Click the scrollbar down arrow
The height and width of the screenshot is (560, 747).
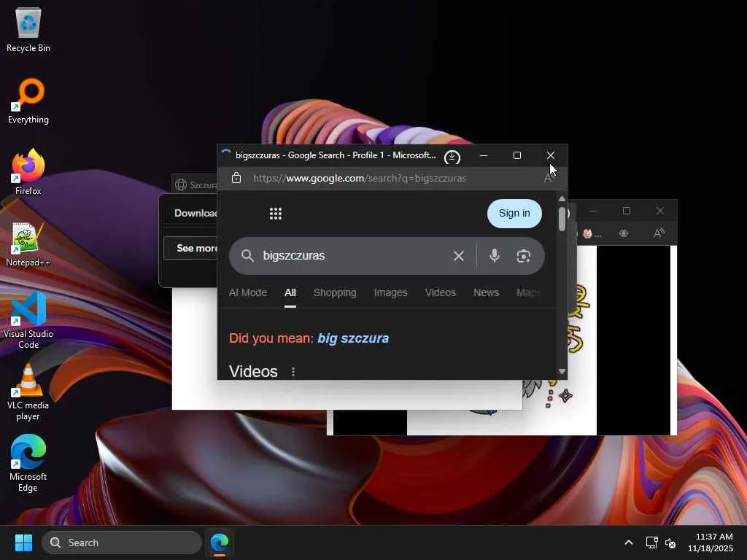pos(562,371)
